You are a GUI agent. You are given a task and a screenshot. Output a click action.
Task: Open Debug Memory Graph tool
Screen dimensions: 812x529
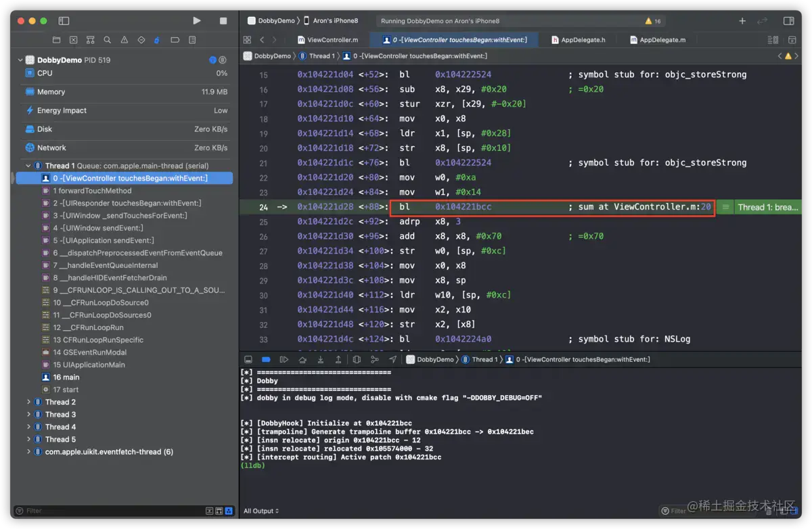375,360
